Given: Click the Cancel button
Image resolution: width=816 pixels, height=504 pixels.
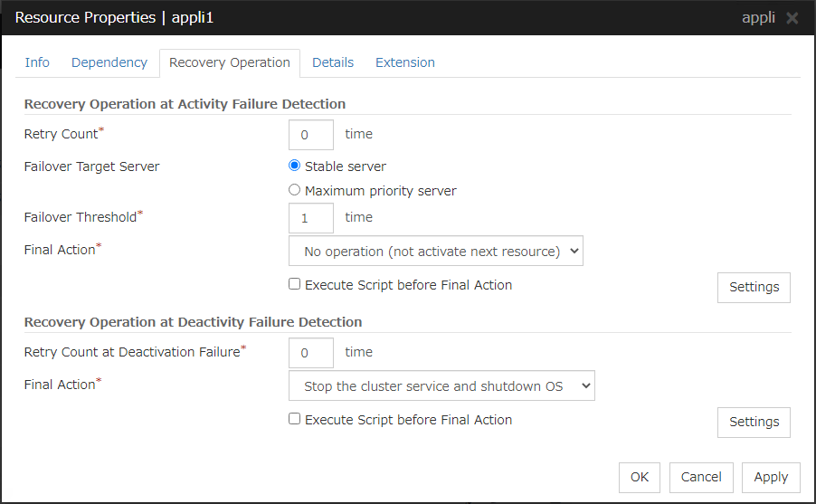Looking at the screenshot, I should tap(701, 477).
